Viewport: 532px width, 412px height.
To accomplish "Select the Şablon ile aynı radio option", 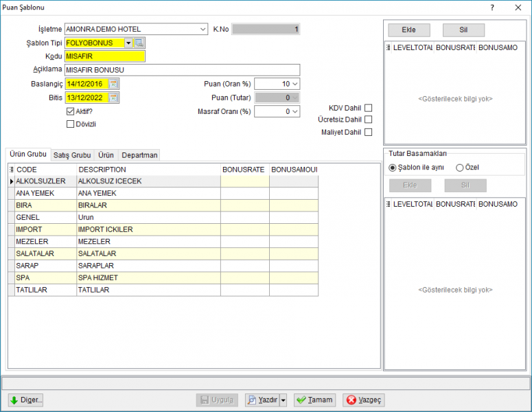I will (x=392, y=168).
